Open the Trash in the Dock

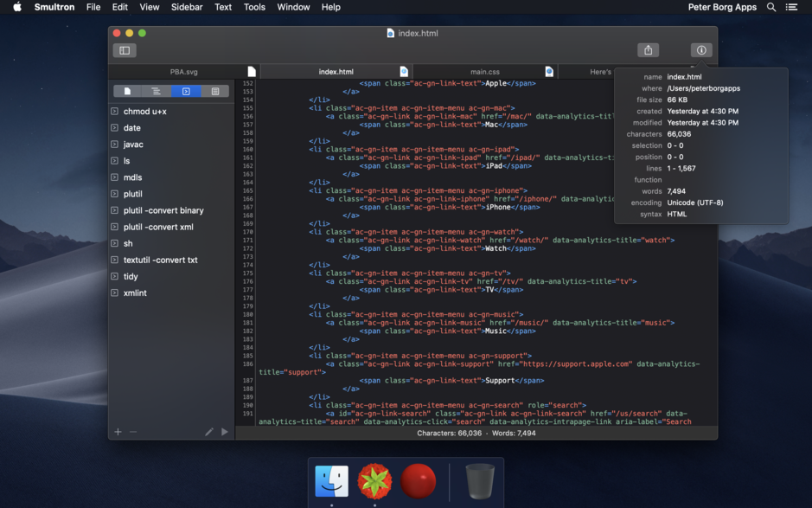[481, 482]
